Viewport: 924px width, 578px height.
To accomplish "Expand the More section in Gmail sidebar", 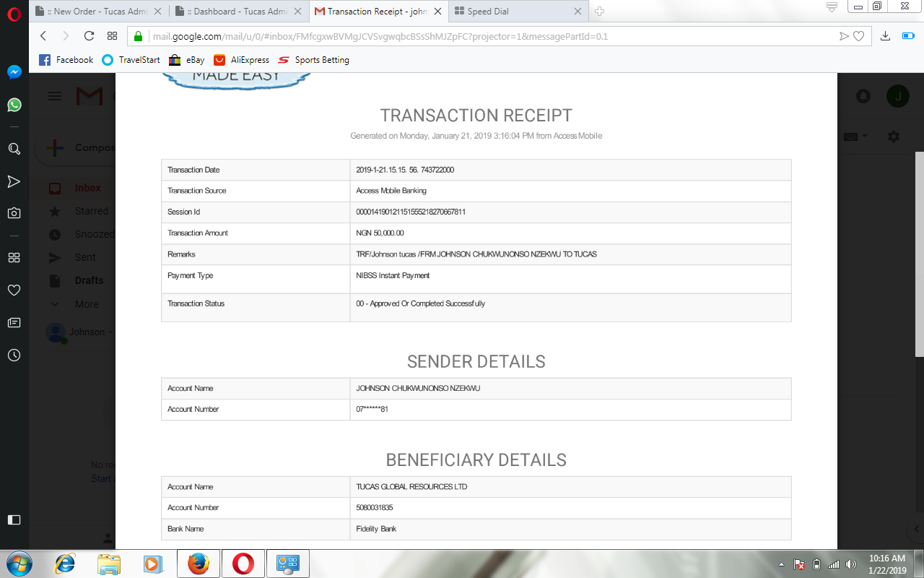I will click(x=87, y=304).
